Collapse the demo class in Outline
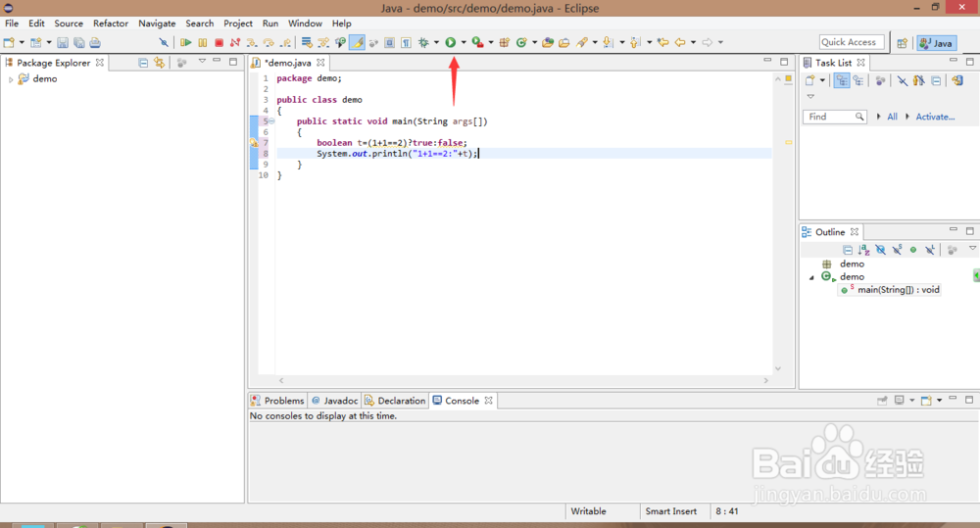This screenshot has height=528, width=980. pos(811,277)
